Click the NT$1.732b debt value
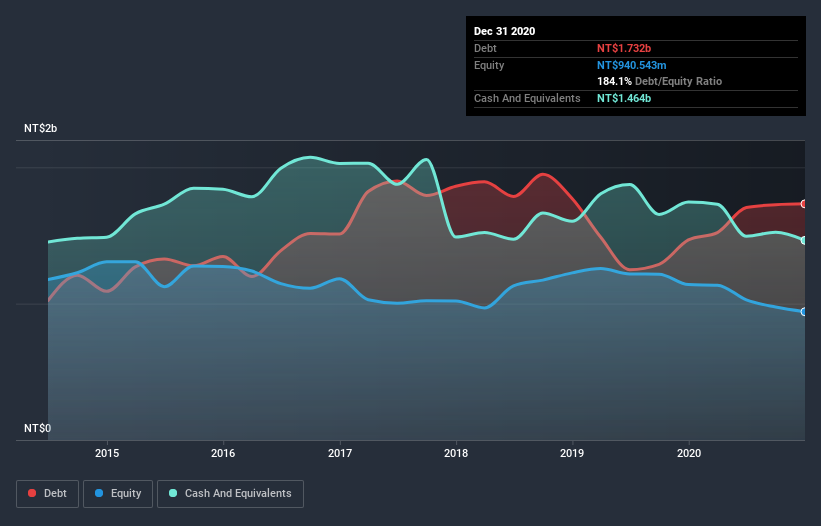The height and width of the screenshot is (526, 821). tap(624, 48)
